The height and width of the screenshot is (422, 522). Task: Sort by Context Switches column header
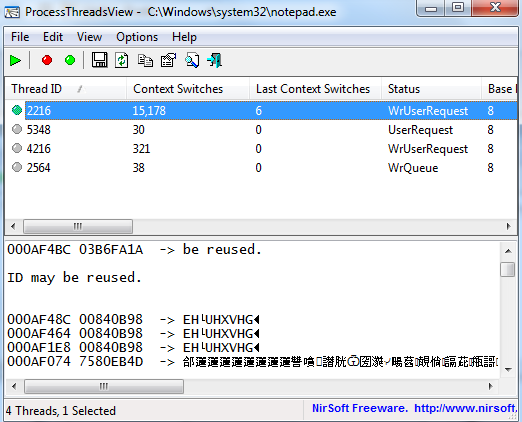click(188, 89)
